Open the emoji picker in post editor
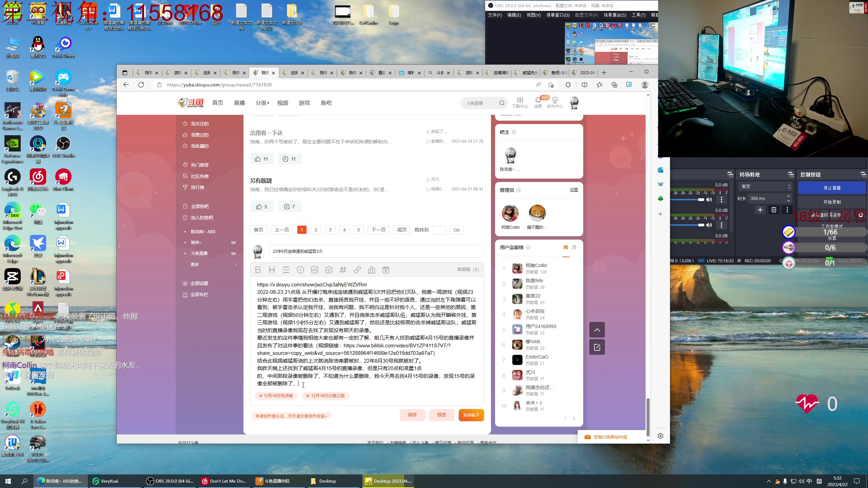This screenshot has height=488, width=868. pos(300,270)
